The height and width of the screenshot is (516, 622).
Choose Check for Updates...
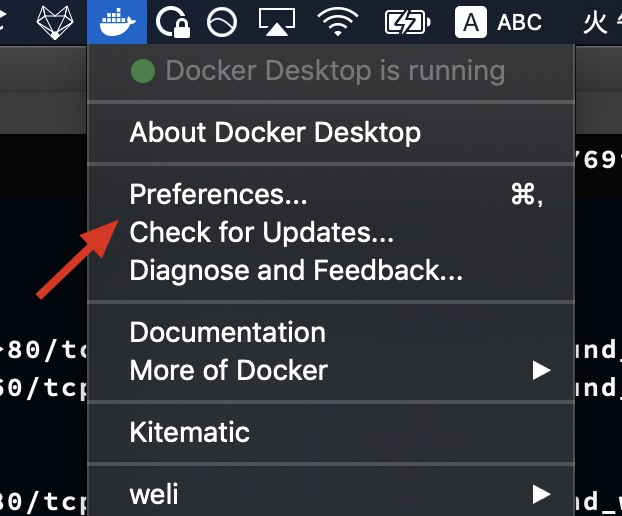(331, 232)
